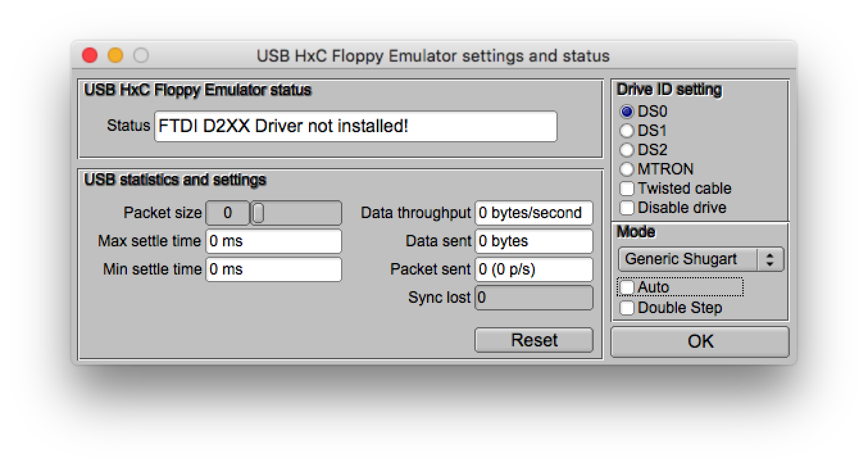The height and width of the screenshot is (467, 868).
Task: Confirm settings with the OK button
Action: tap(700, 341)
